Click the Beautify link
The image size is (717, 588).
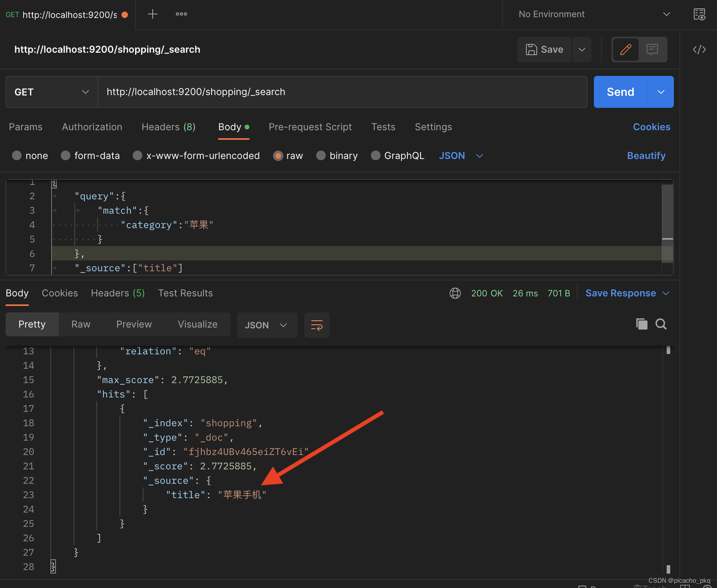point(646,155)
